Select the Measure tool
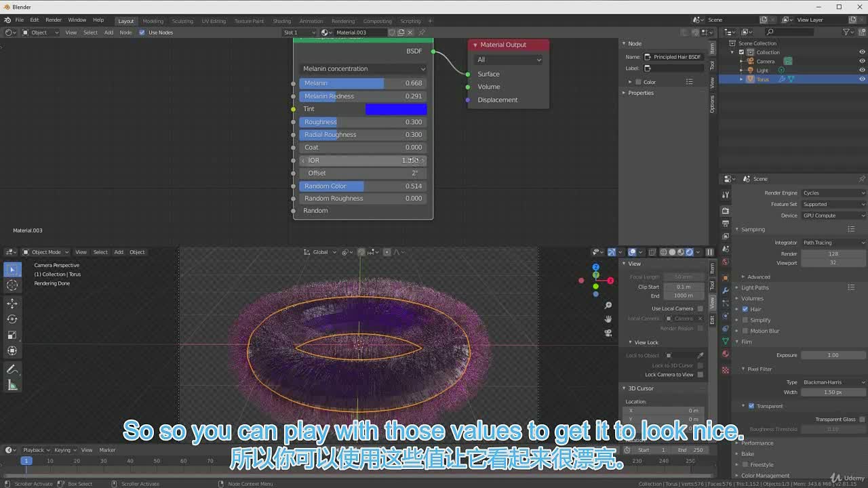This screenshot has height=488, width=868. point(12,385)
